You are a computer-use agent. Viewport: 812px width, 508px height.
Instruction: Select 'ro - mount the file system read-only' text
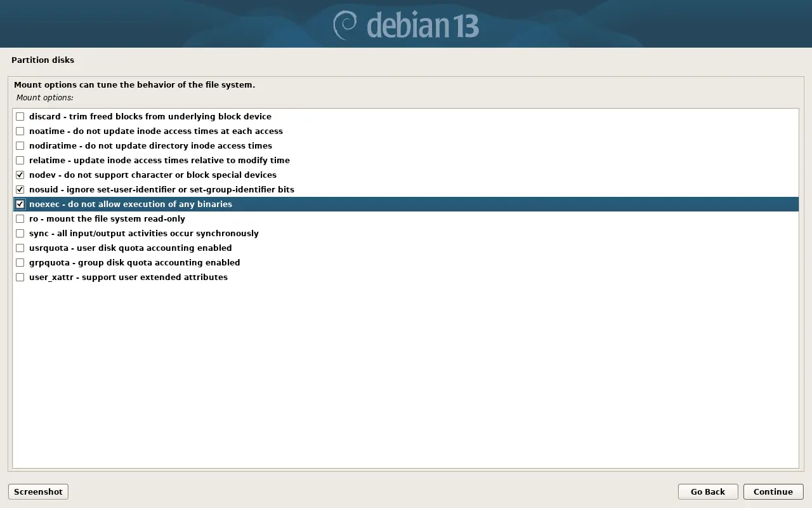[x=107, y=219]
